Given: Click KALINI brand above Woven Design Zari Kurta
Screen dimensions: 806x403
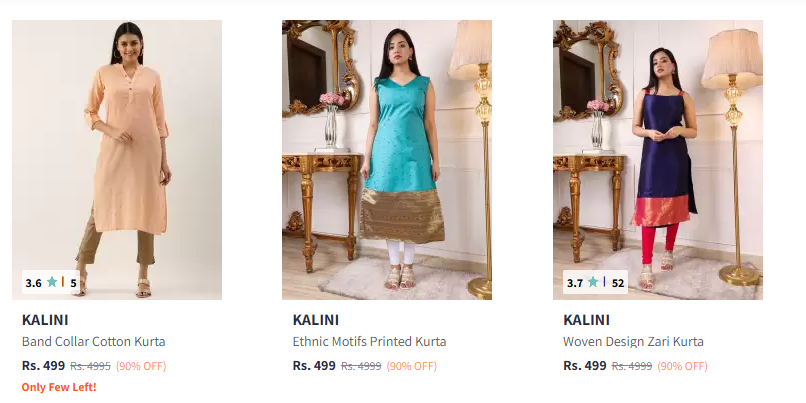Looking at the screenshot, I should click(x=587, y=320).
